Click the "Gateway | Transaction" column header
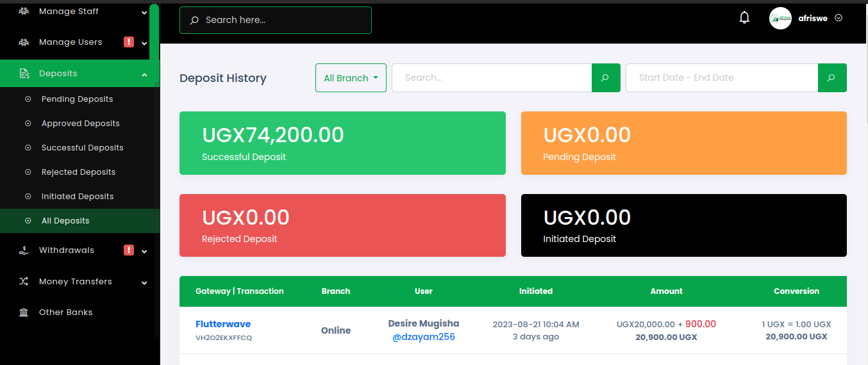Image resolution: width=868 pixels, height=365 pixels. coord(240,291)
